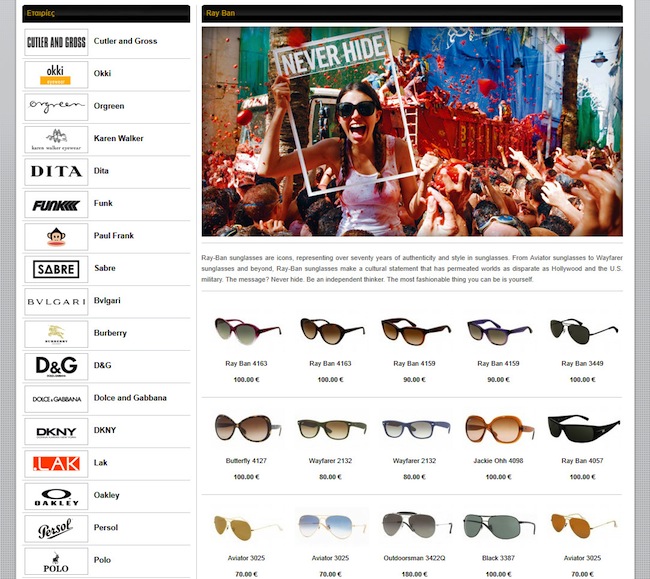View black Ray Ban 4163 sunglasses image
The height and width of the screenshot is (579, 650).
point(331,331)
